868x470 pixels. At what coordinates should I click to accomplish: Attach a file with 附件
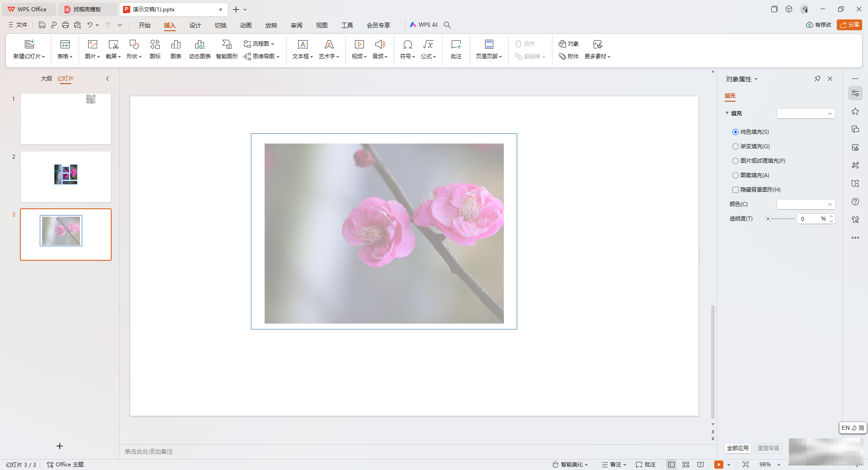pyautogui.click(x=569, y=56)
